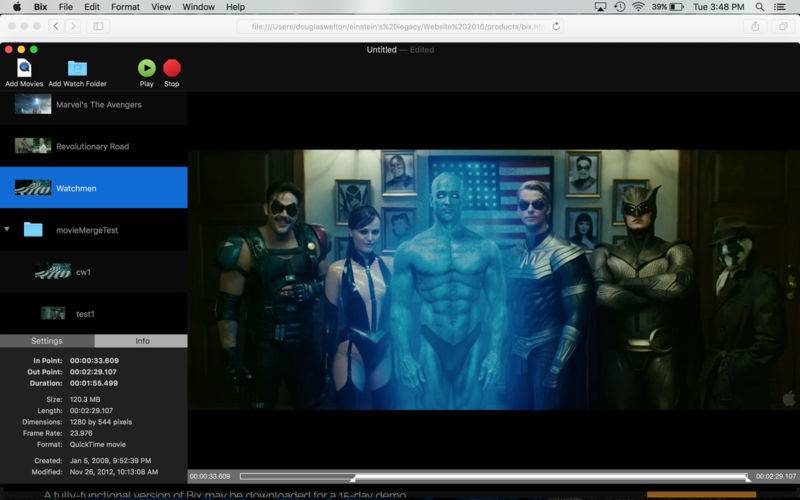
Task: Go forward in the Safari browser window
Action: click(x=73, y=26)
